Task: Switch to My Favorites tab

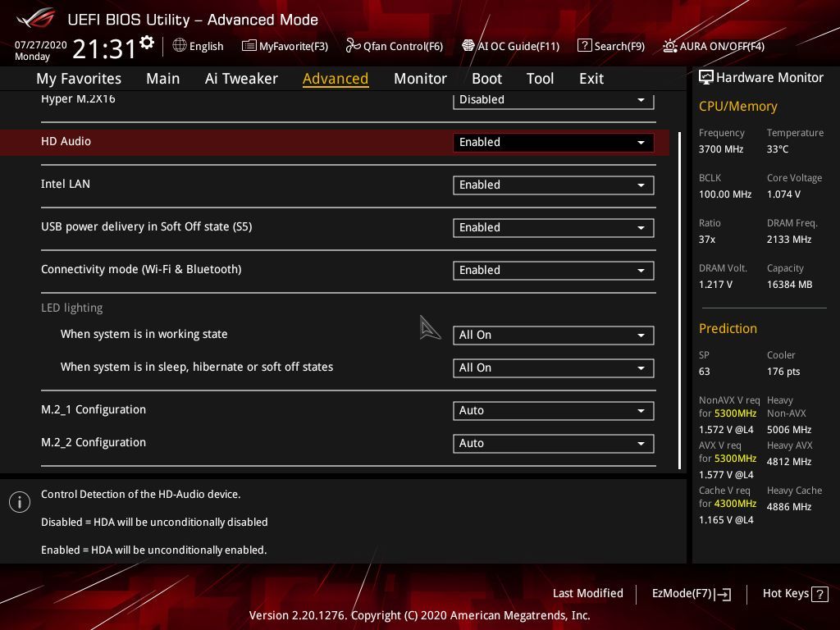Action: point(79,79)
